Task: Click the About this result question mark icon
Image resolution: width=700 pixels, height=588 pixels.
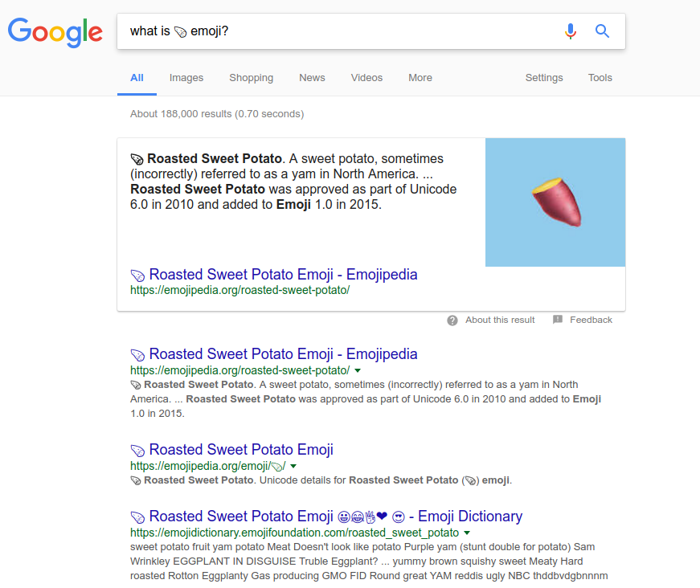Action: (x=452, y=321)
